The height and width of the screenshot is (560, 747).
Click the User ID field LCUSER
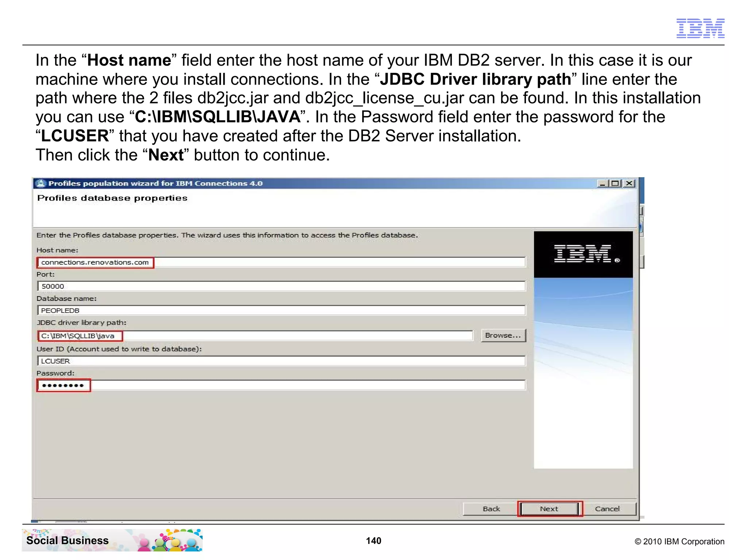tap(281, 361)
